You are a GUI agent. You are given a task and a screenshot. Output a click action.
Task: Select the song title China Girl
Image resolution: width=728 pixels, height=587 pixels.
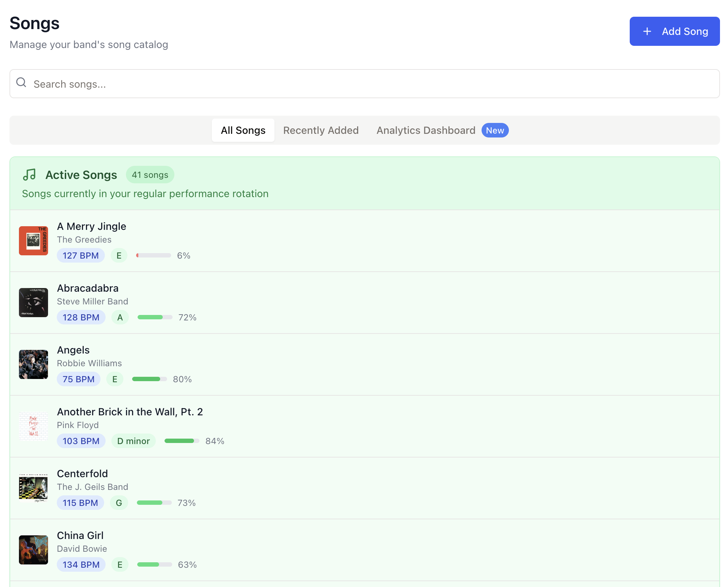click(80, 535)
